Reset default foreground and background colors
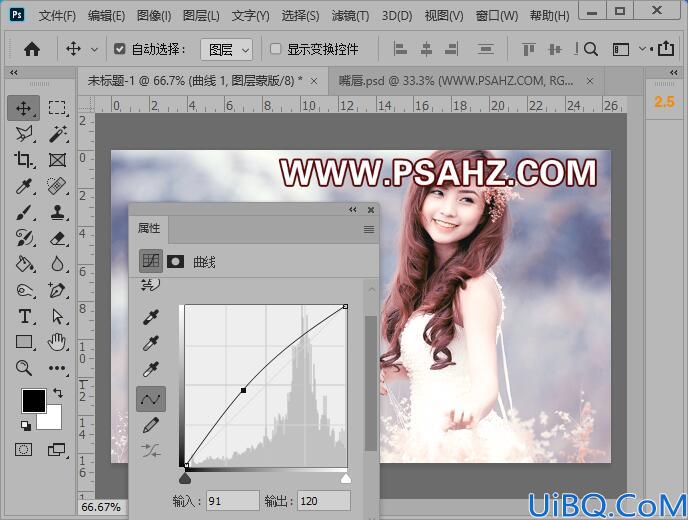The image size is (688, 520). click(26, 425)
